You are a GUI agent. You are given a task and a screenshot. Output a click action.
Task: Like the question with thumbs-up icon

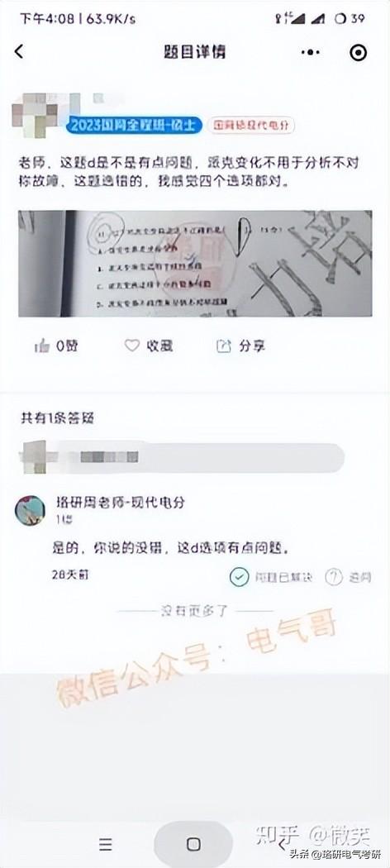tap(42, 346)
